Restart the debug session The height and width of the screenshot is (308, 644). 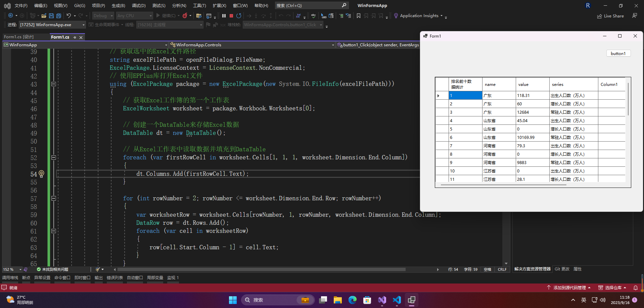point(239,16)
